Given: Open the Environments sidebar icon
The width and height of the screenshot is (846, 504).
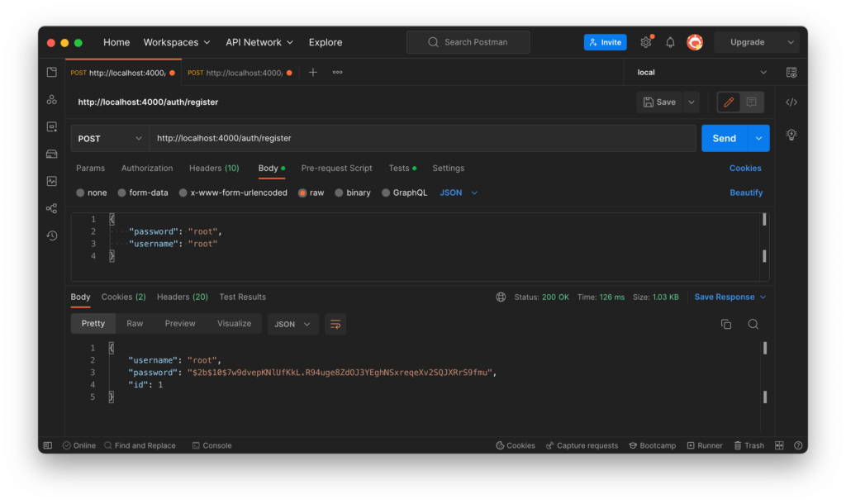Looking at the screenshot, I should [52, 126].
